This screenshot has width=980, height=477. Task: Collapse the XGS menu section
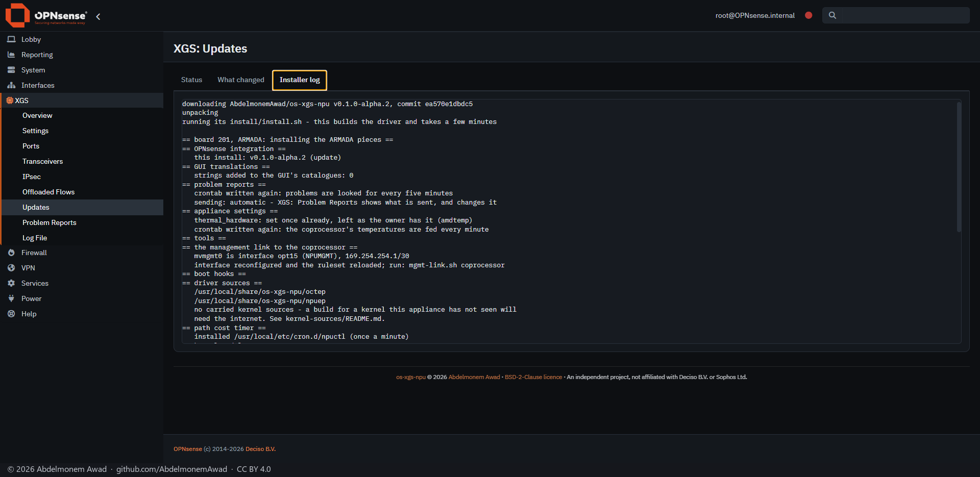tap(82, 101)
